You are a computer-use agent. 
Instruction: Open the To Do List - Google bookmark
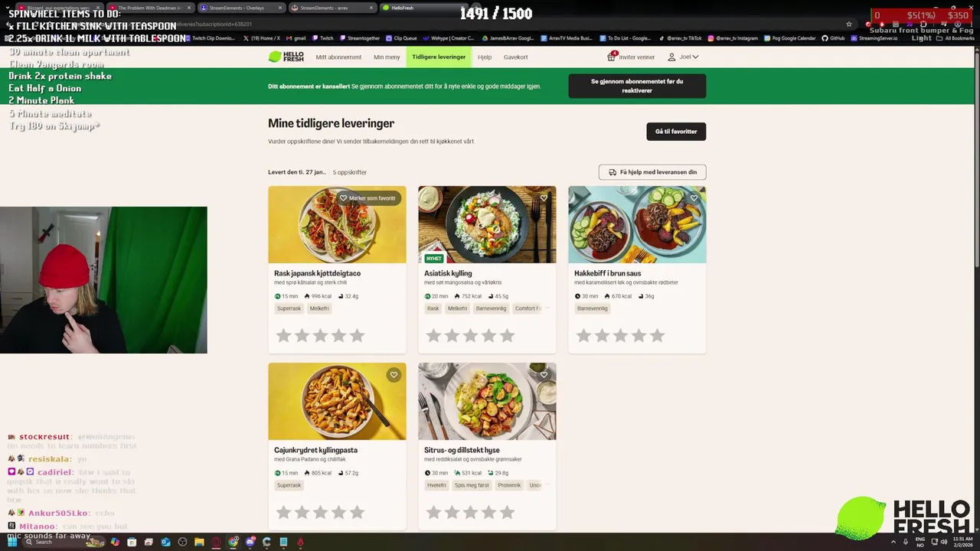626,37
